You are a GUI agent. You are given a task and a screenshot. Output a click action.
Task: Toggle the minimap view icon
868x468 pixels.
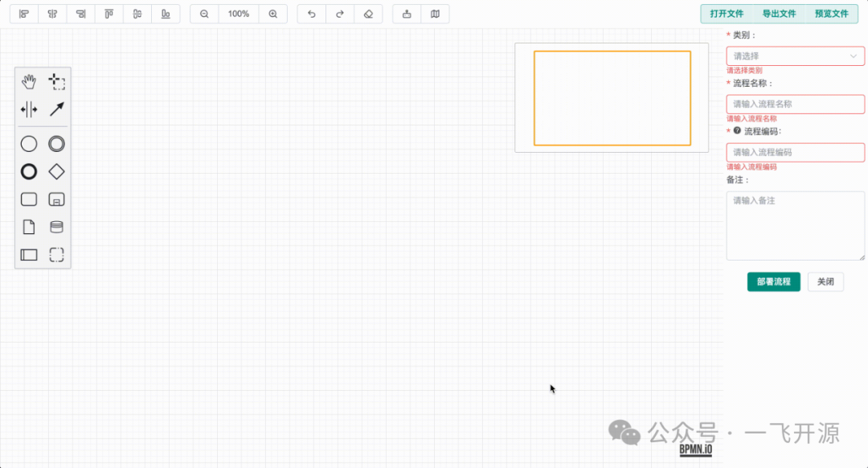click(x=435, y=14)
